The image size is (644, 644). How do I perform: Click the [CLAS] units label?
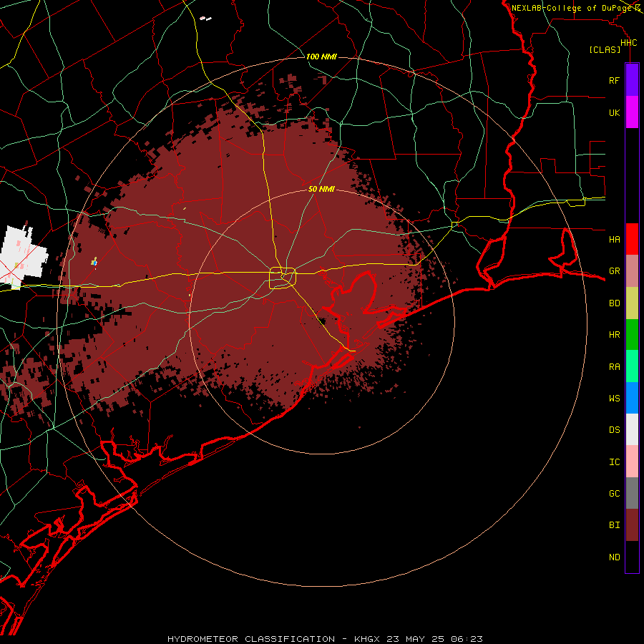click(x=605, y=49)
